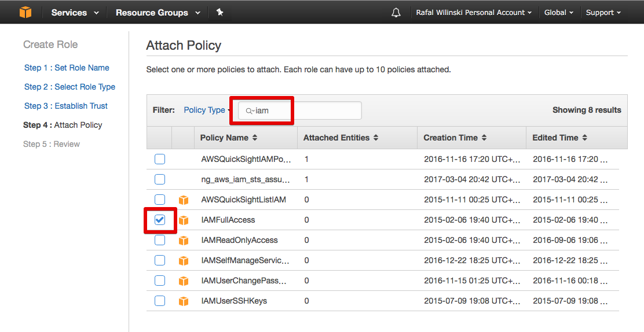The height and width of the screenshot is (332, 644).
Task: Check the AWSQuickSightIAMPo... policy checkbox
Action: 160,159
